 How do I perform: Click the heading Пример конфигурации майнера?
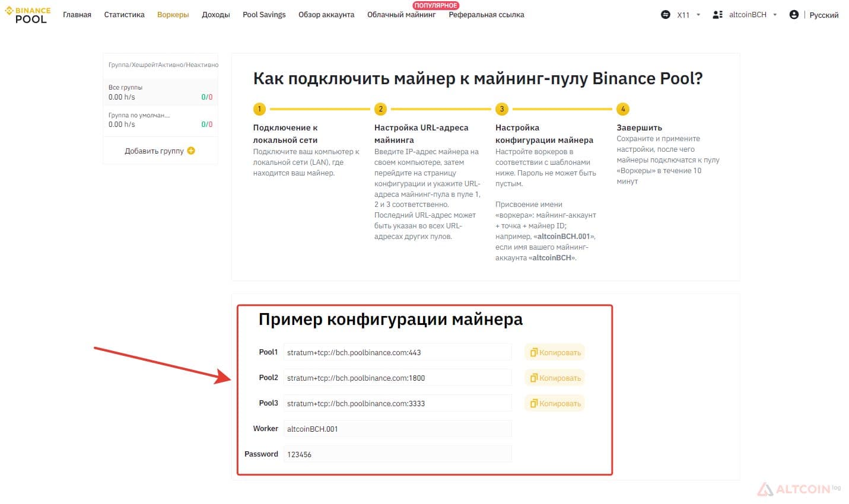pyautogui.click(x=390, y=320)
